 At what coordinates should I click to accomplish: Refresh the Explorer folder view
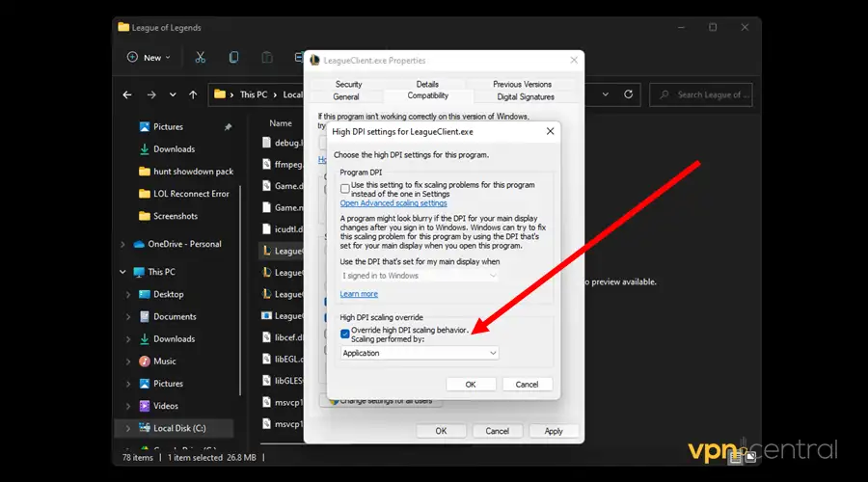tap(628, 94)
